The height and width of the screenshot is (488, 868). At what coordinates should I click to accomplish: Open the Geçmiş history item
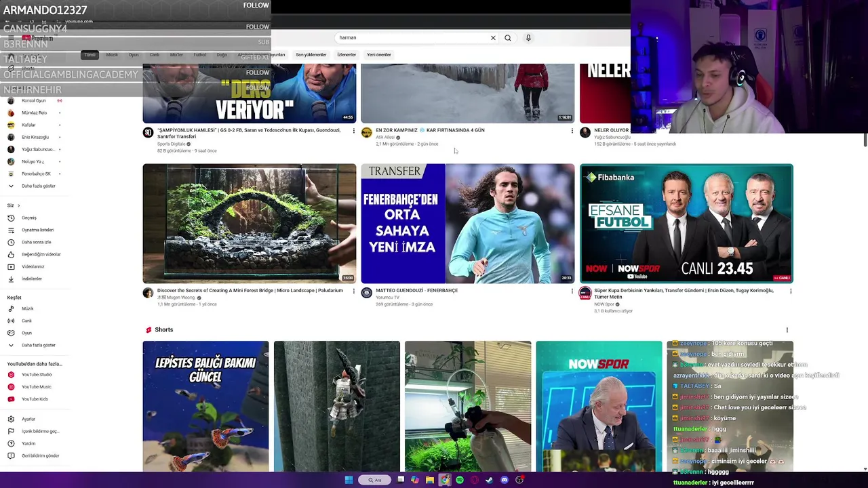point(29,218)
